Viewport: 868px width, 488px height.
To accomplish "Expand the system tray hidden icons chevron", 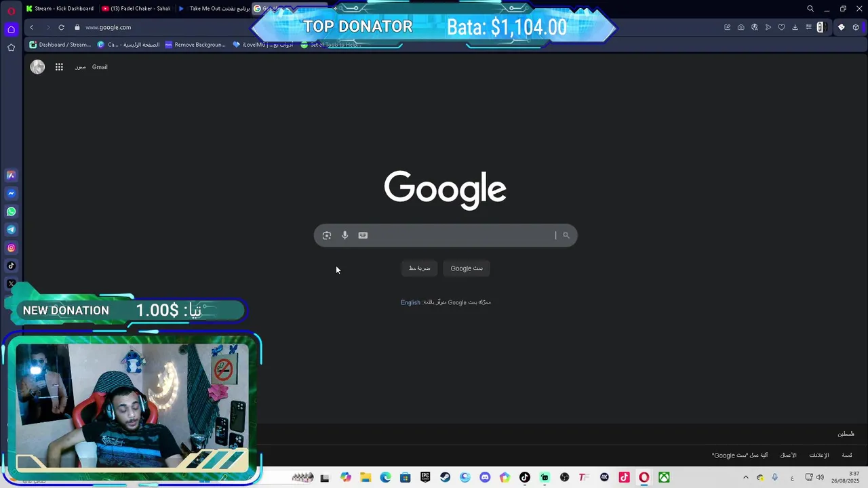I will [746, 478].
